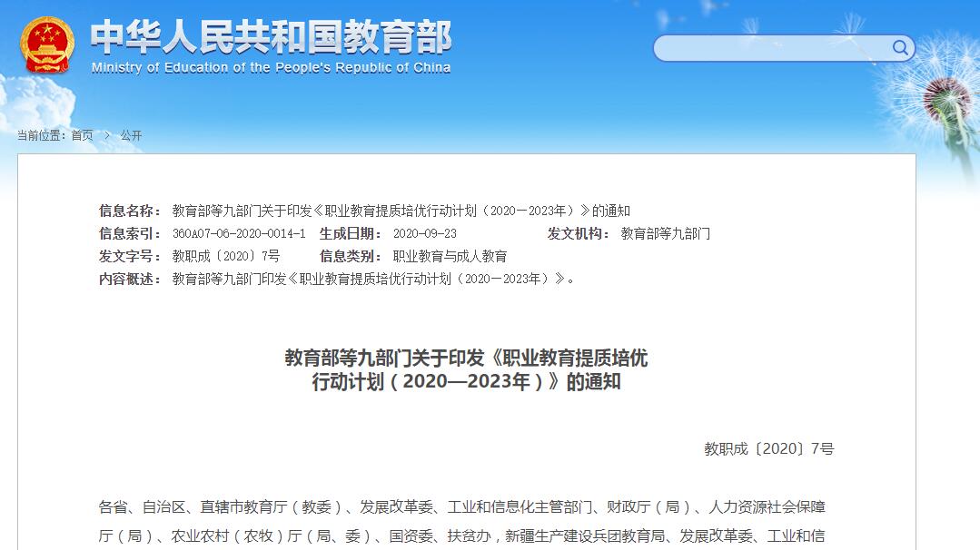Click the English Ministry of Education subtitle

click(271, 68)
